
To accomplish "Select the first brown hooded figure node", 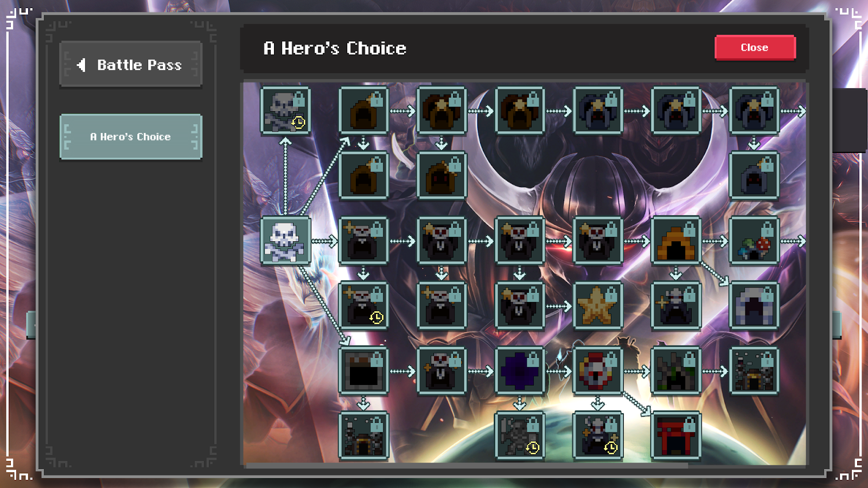I will point(363,111).
